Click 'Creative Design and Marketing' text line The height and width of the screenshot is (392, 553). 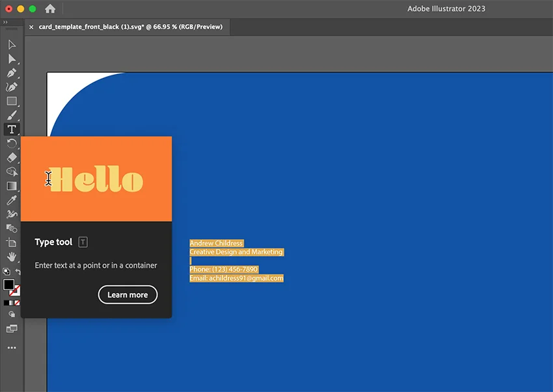click(236, 252)
